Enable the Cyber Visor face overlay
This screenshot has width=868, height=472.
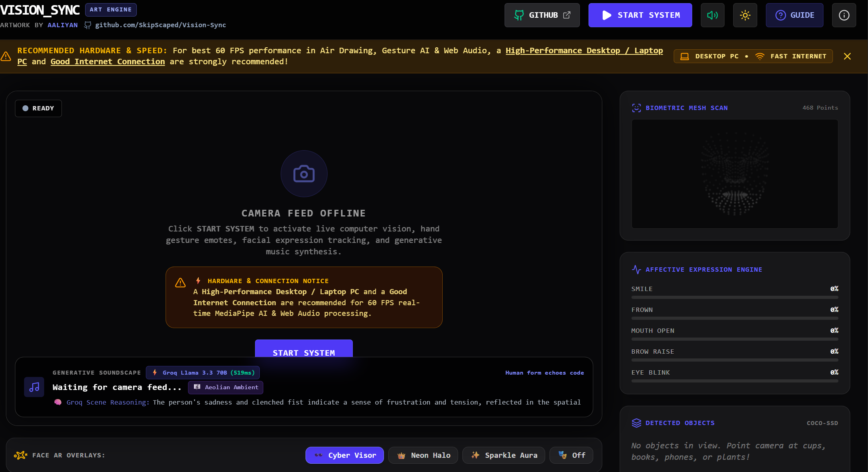click(345, 455)
